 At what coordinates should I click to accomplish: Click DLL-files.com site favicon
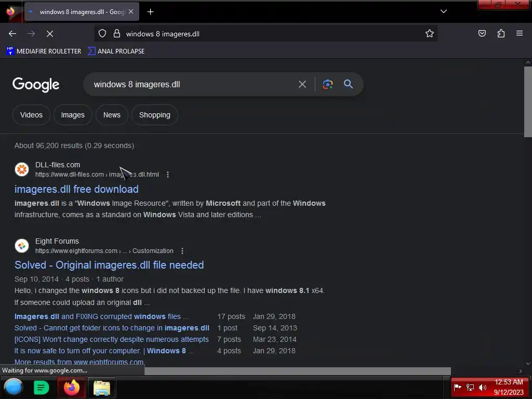[22, 169]
